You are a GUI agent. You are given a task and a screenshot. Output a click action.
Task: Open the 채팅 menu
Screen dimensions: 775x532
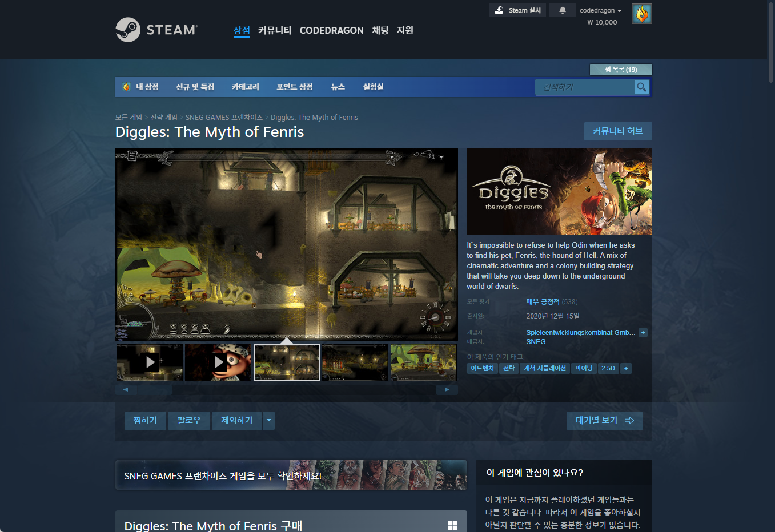380,30
